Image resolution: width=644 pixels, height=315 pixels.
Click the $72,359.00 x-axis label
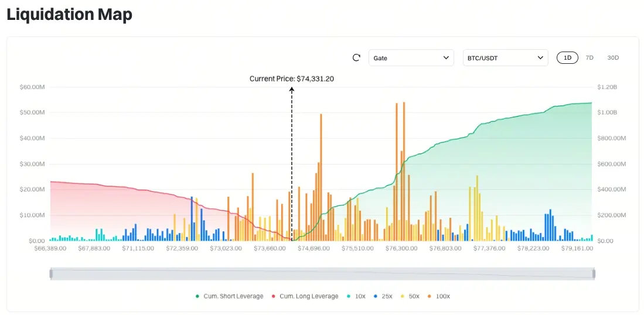[x=182, y=249]
